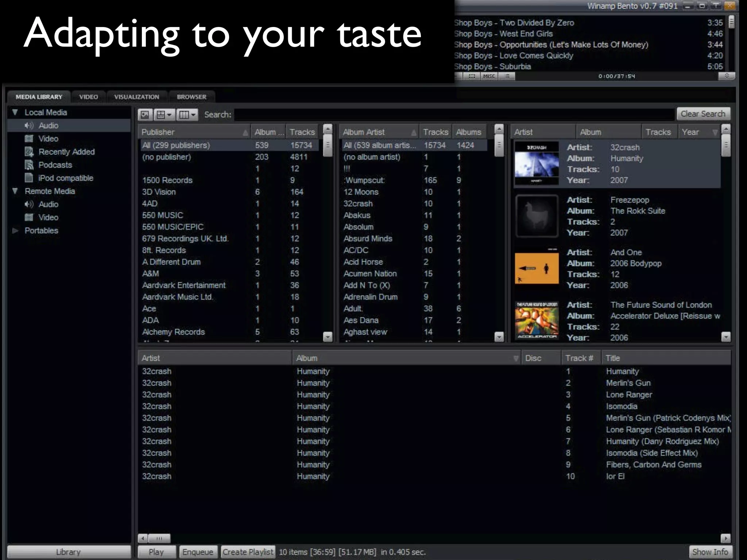747x560 pixels.
Task: Switch to the Visualization tab
Action: (x=136, y=97)
